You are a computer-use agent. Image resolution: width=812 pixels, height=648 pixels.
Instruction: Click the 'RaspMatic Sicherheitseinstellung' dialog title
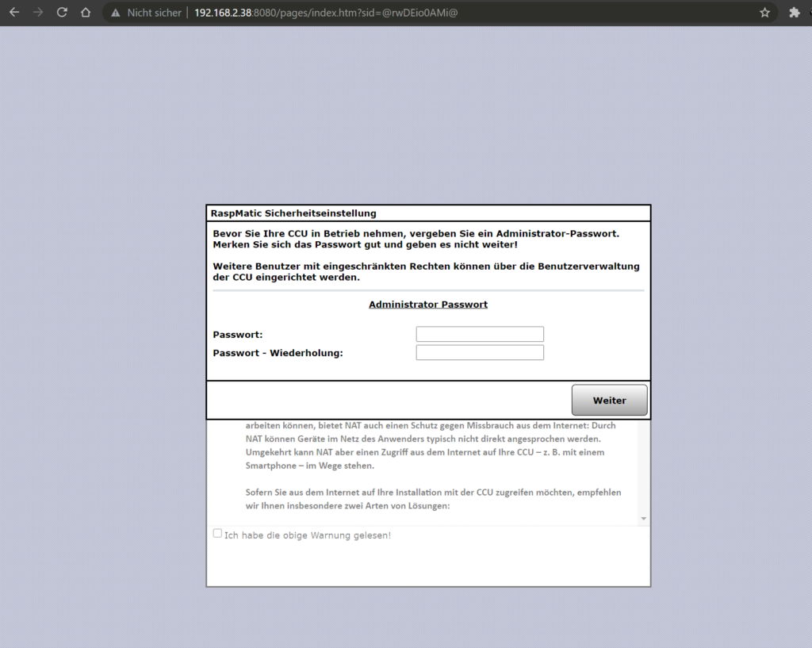293,213
